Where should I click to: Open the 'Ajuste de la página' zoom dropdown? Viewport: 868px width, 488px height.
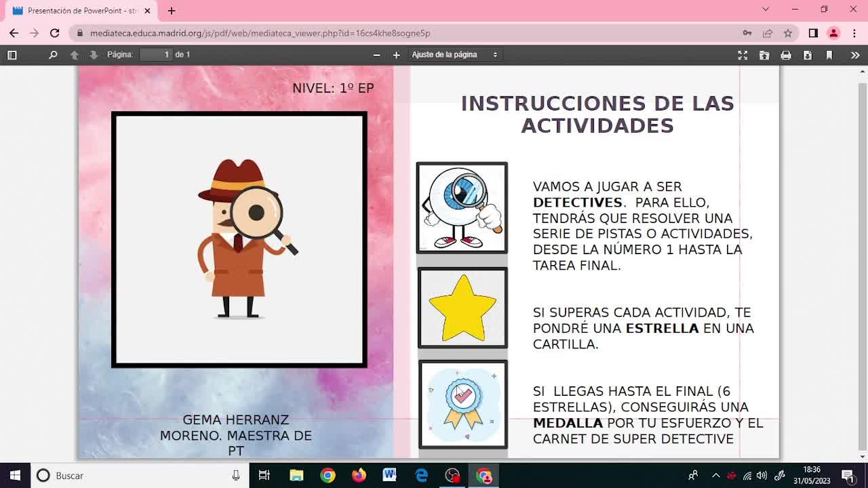pyautogui.click(x=454, y=55)
